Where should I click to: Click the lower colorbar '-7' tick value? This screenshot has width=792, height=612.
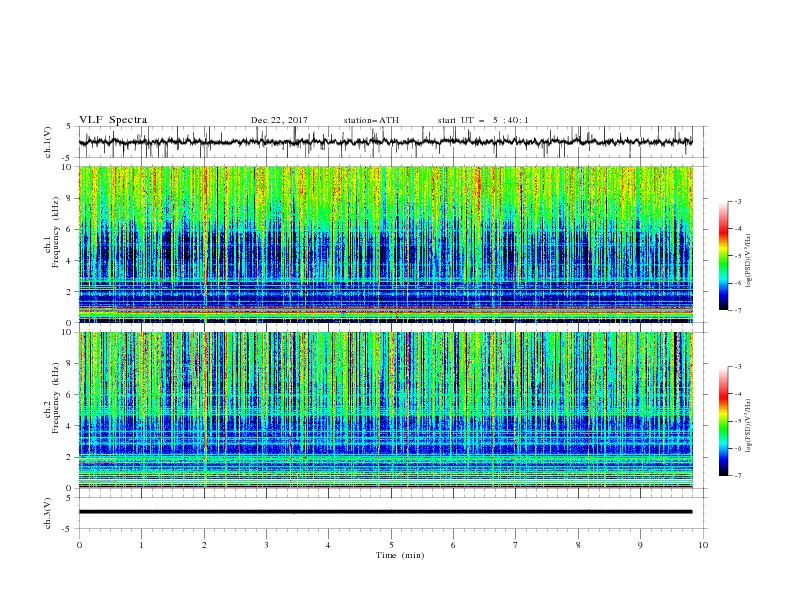pos(737,476)
